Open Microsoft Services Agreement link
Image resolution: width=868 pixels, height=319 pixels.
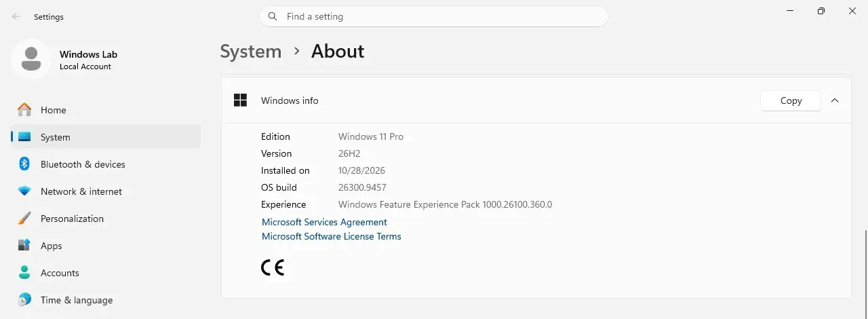tap(324, 222)
